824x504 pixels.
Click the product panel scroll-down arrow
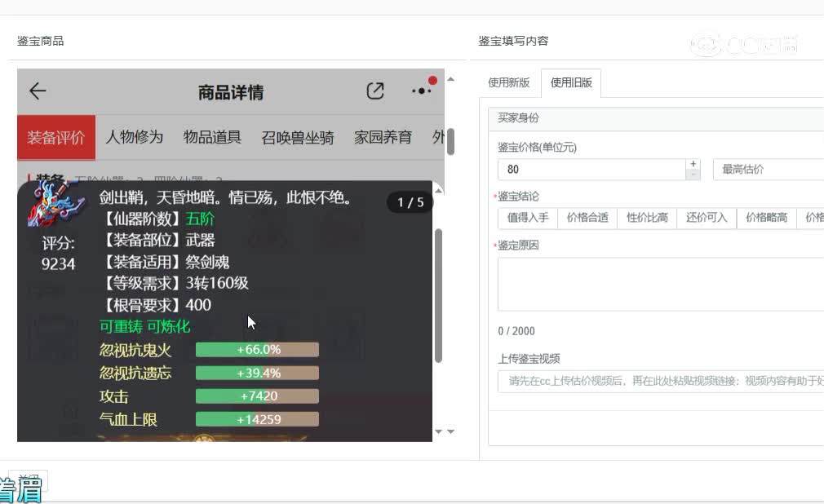(450, 431)
